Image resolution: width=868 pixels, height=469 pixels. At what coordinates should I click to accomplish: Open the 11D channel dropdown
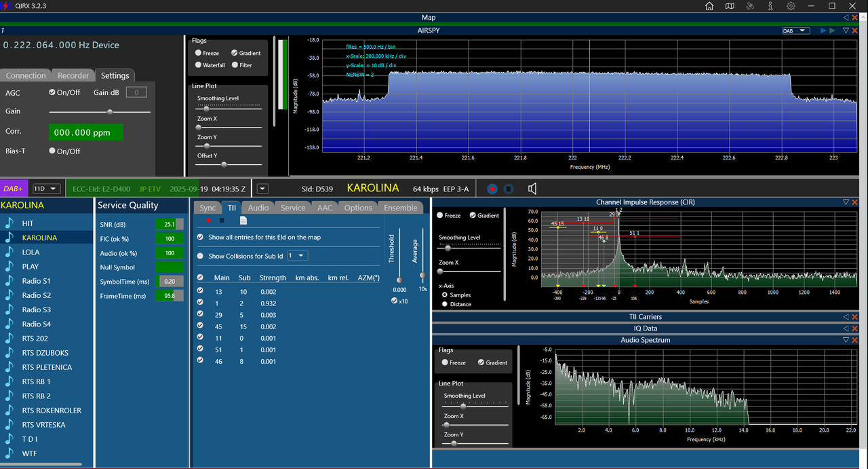[47, 189]
